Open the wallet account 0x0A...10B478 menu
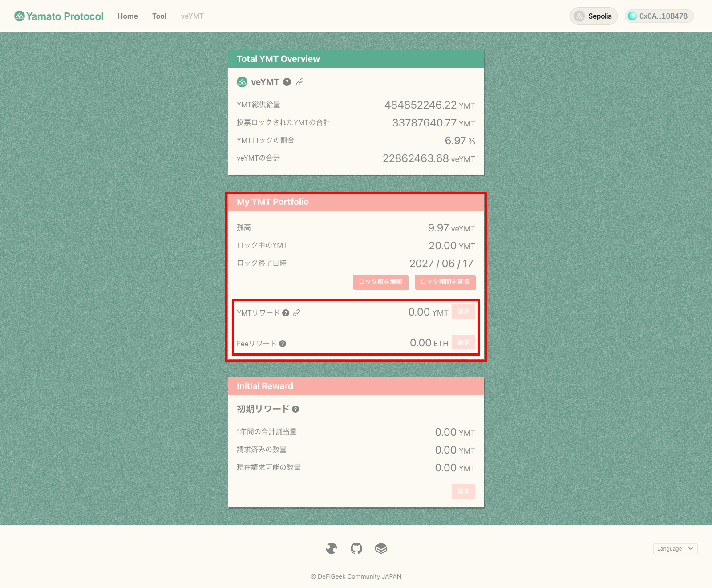 click(x=659, y=16)
